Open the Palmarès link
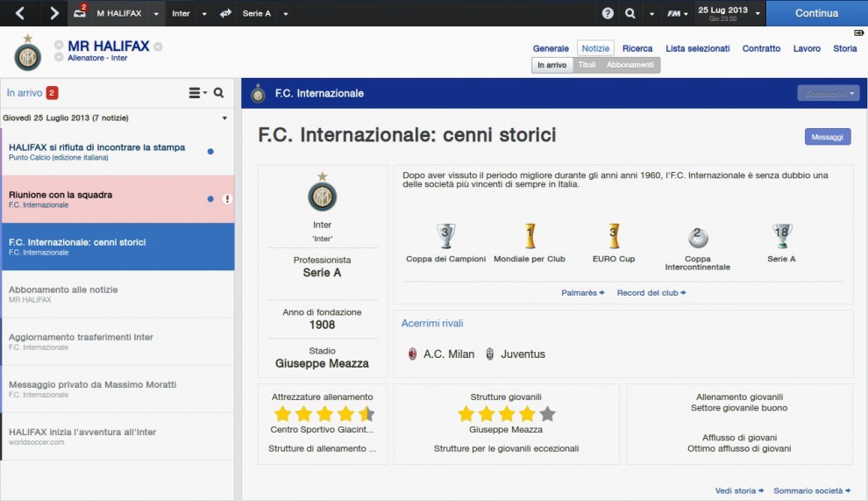Screen dimensions: 868x501 tap(582, 293)
